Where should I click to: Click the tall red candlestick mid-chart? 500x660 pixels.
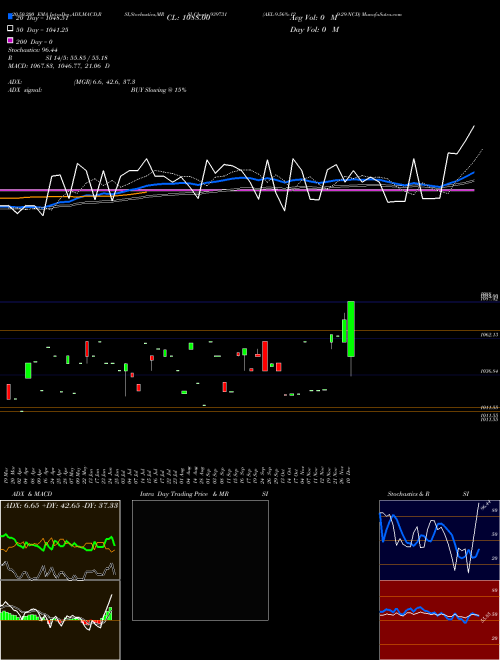click(265, 356)
